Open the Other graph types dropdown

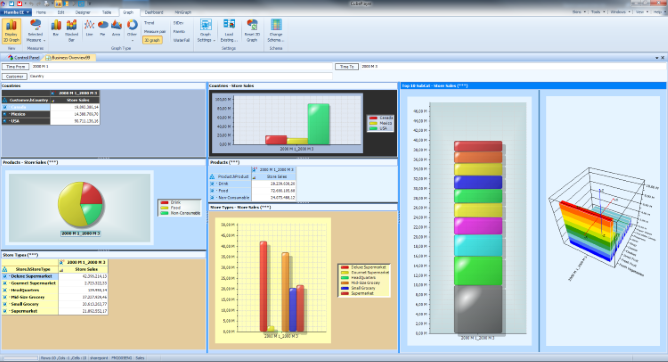pos(132,31)
